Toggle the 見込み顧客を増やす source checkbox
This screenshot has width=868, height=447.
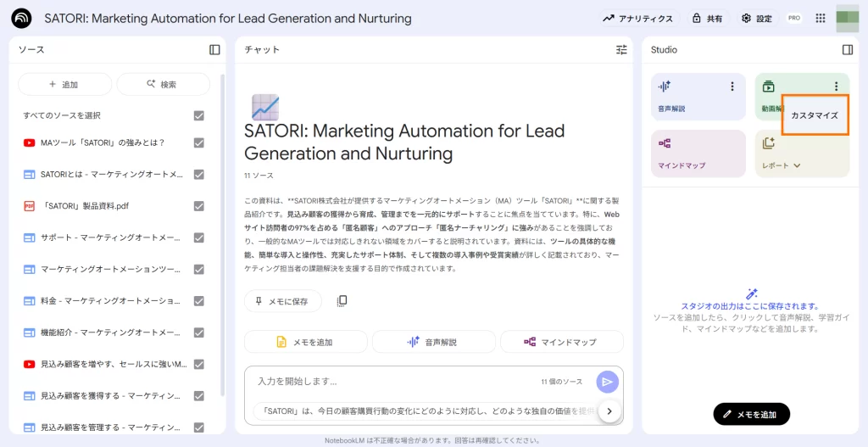click(x=199, y=364)
